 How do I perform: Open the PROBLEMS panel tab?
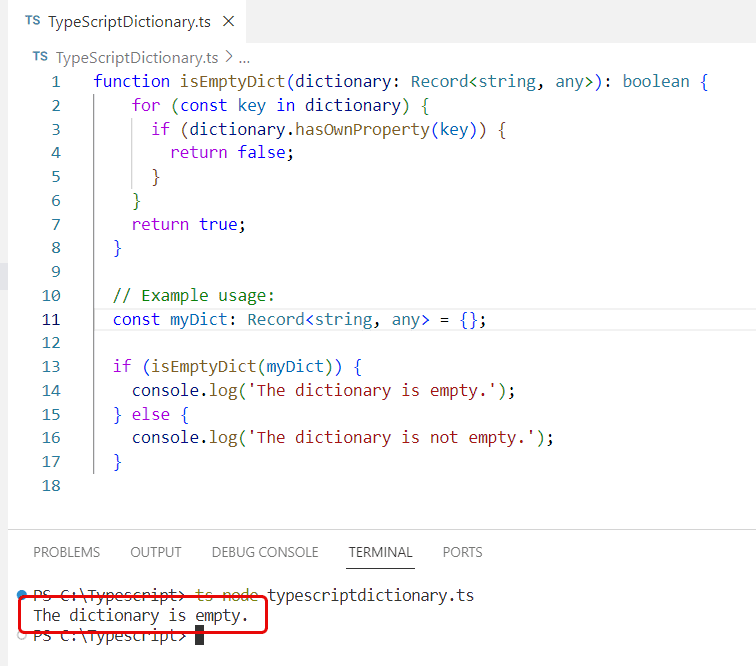pos(67,552)
